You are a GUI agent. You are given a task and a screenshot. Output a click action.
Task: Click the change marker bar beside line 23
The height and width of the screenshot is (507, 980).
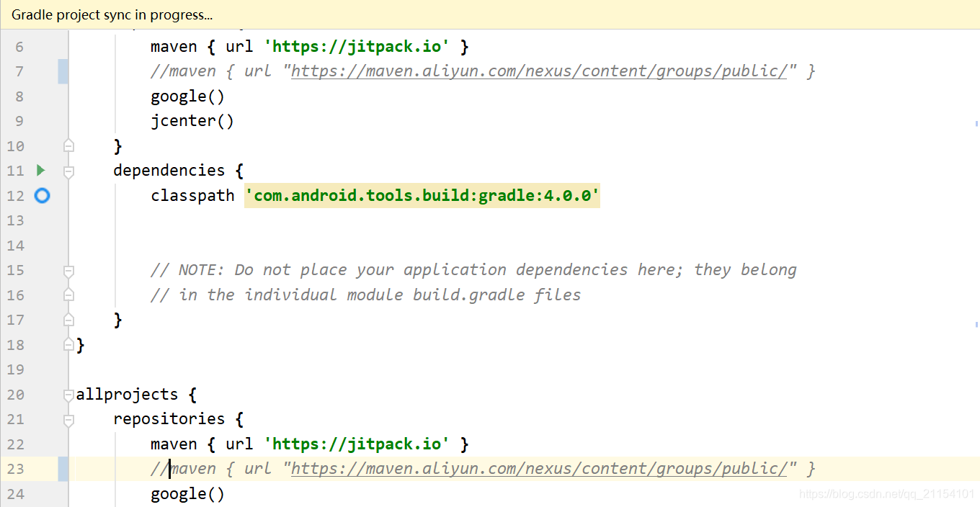[63, 468]
